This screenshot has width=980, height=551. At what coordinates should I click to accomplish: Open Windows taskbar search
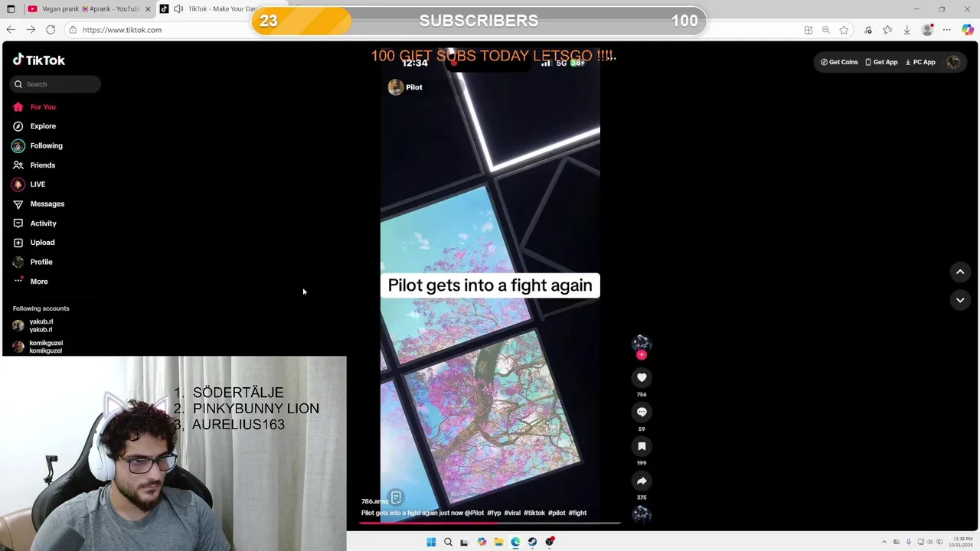tap(448, 542)
